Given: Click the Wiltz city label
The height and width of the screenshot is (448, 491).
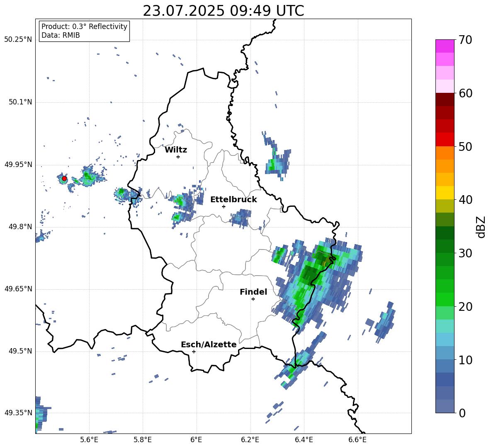Looking at the screenshot, I should [x=176, y=150].
